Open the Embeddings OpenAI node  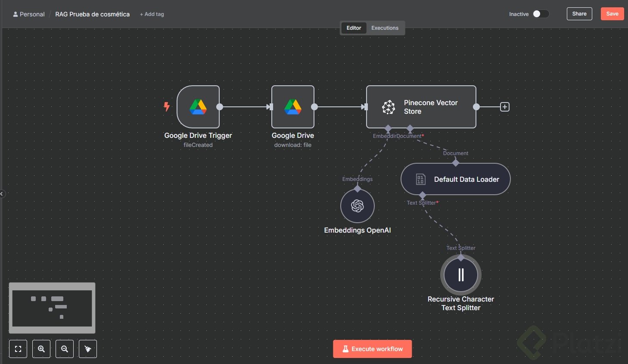(358, 206)
